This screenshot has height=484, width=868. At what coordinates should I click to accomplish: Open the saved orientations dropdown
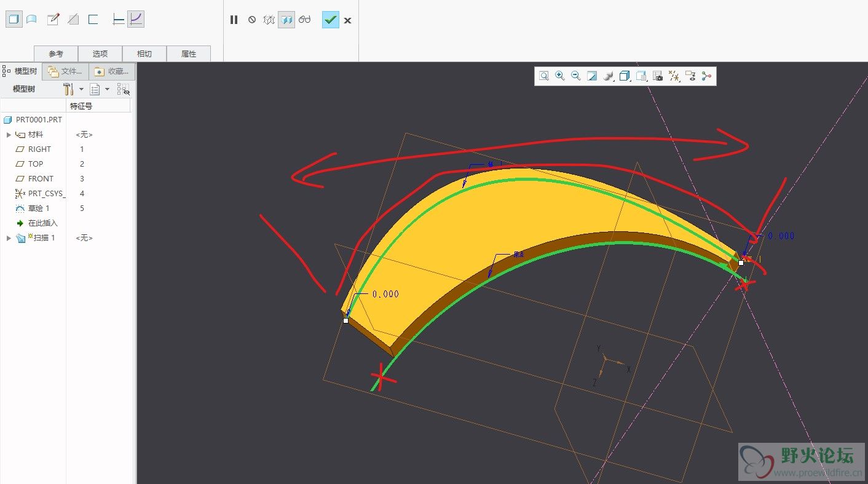[x=642, y=76]
